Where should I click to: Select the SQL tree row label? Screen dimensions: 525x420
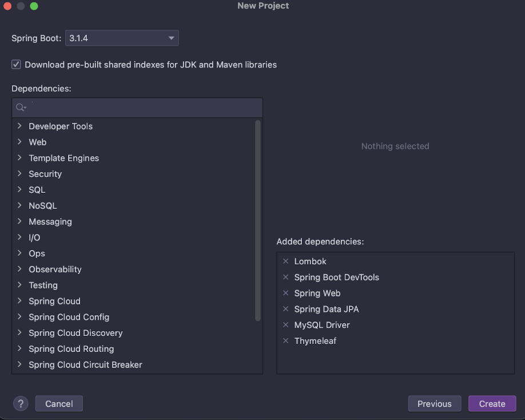tap(37, 190)
